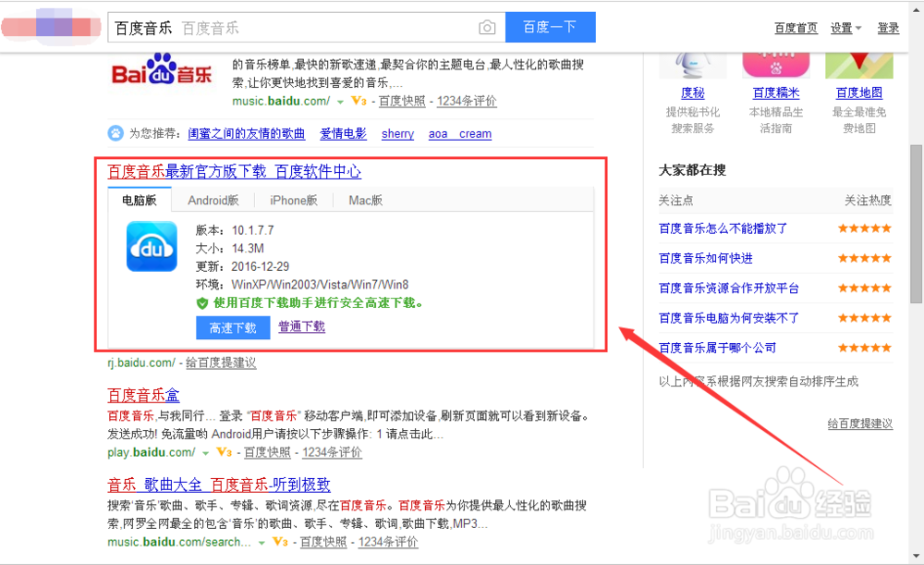Open 1234条评价 for play.baidu.com result

pyautogui.click(x=332, y=452)
